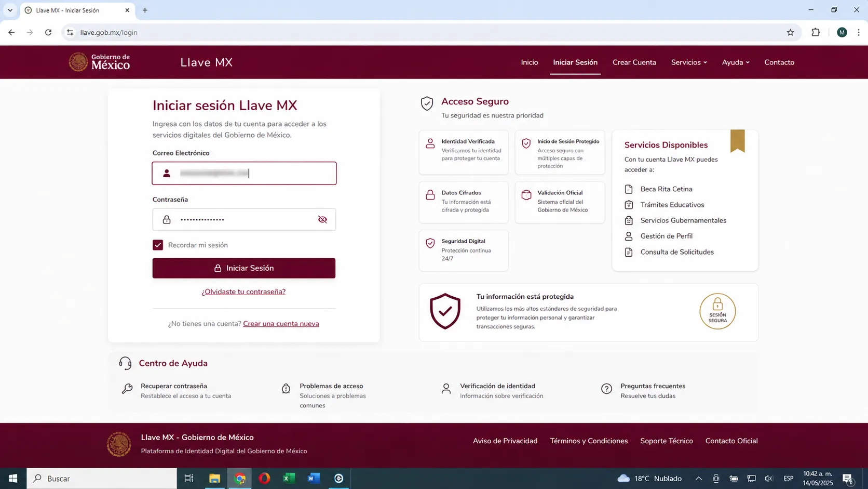This screenshot has width=868, height=489.
Task: Click Recuperar contraseña wrench icon
Action: click(x=127, y=389)
